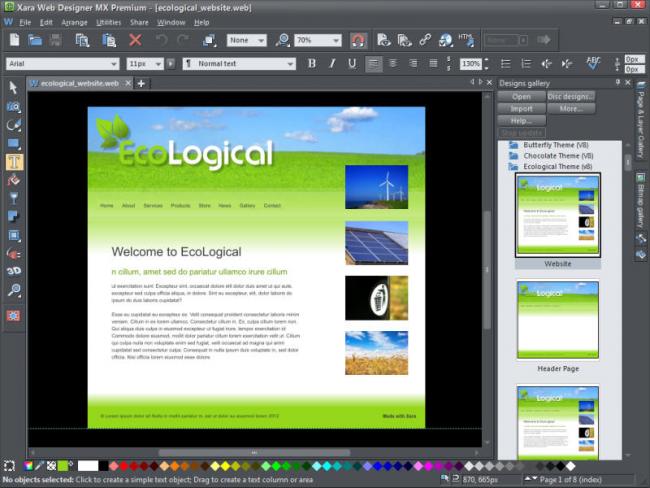Select the Website design thumbnail
Image resolution: width=650 pixels, height=488 pixels.
point(558,215)
